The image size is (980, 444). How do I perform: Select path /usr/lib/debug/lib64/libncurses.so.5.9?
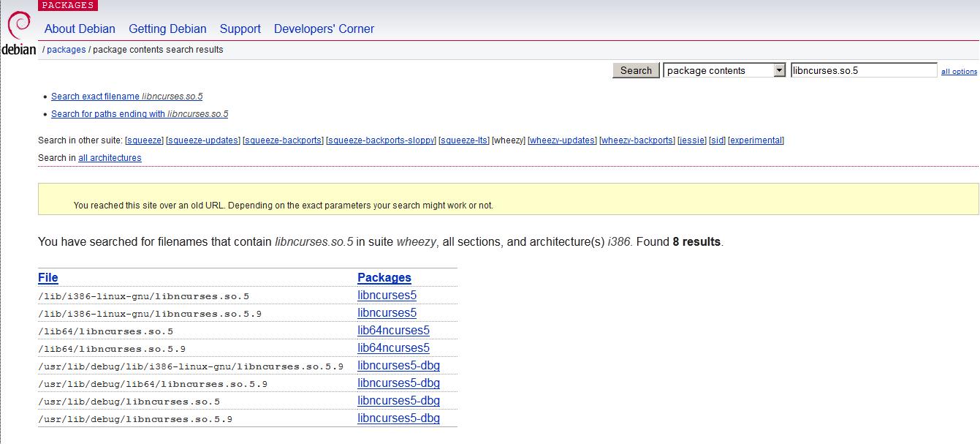click(153, 384)
